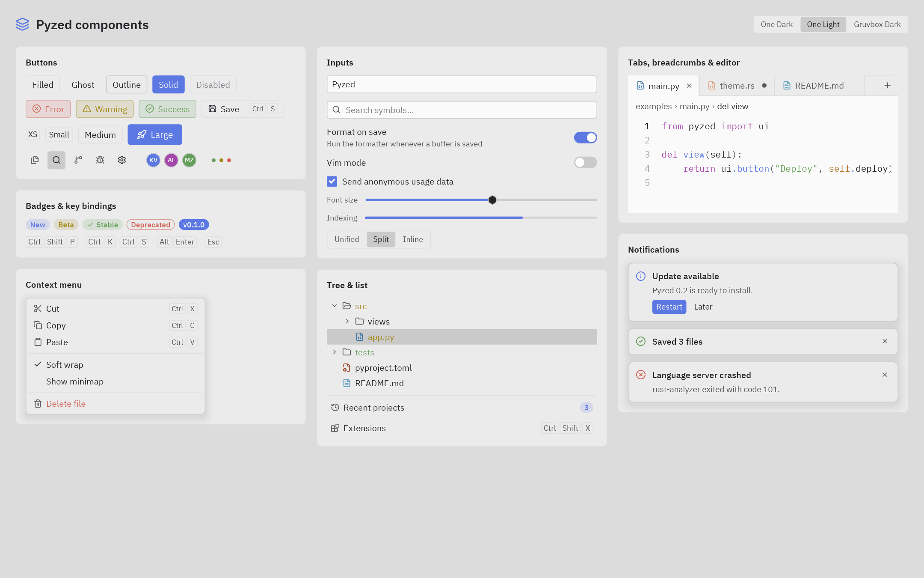Dismiss the Language server crashed notification
Image resolution: width=924 pixels, height=578 pixels.
tap(885, 375)
